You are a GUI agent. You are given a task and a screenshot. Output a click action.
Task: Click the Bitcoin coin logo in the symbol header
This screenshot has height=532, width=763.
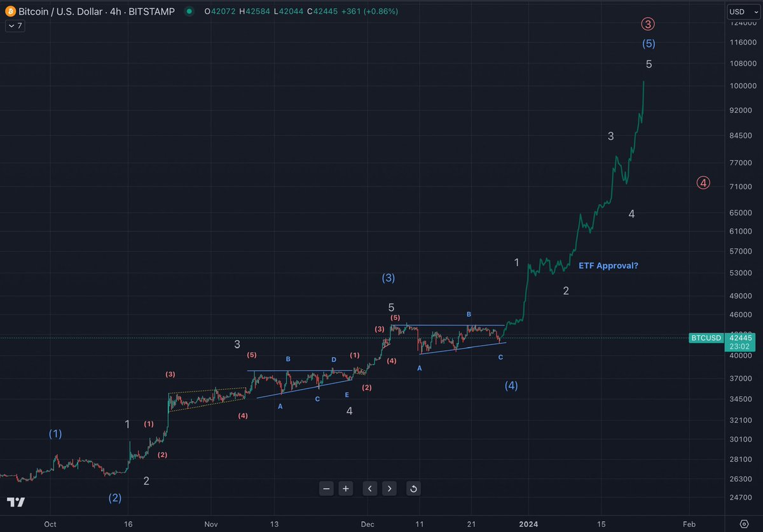[10, 11]
